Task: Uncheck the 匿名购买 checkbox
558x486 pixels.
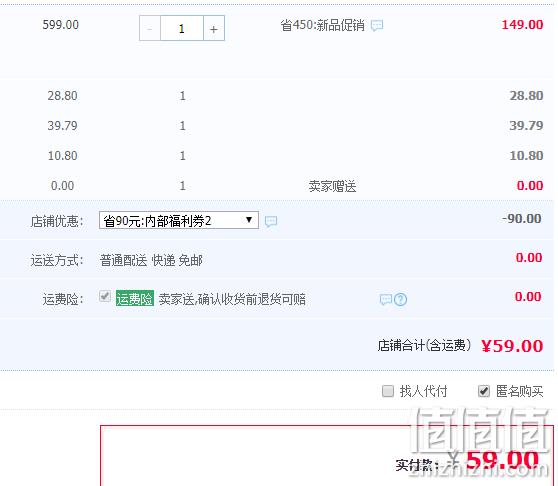Action: point(484,391)
